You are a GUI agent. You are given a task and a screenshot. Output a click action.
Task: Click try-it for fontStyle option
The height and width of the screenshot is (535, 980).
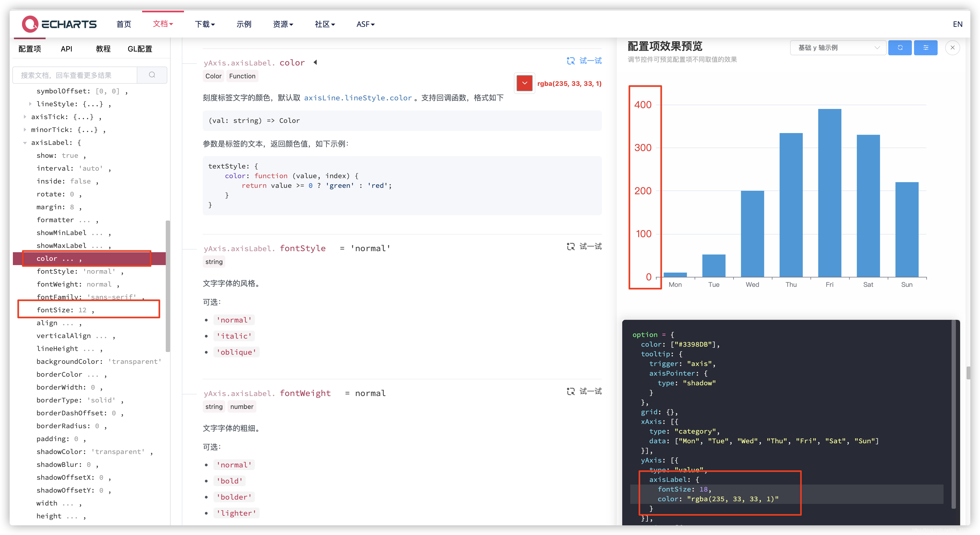584,247
